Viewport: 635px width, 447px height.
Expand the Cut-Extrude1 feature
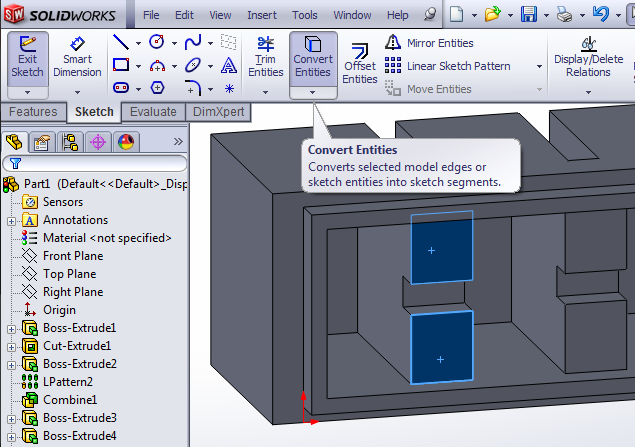point(11,347)
